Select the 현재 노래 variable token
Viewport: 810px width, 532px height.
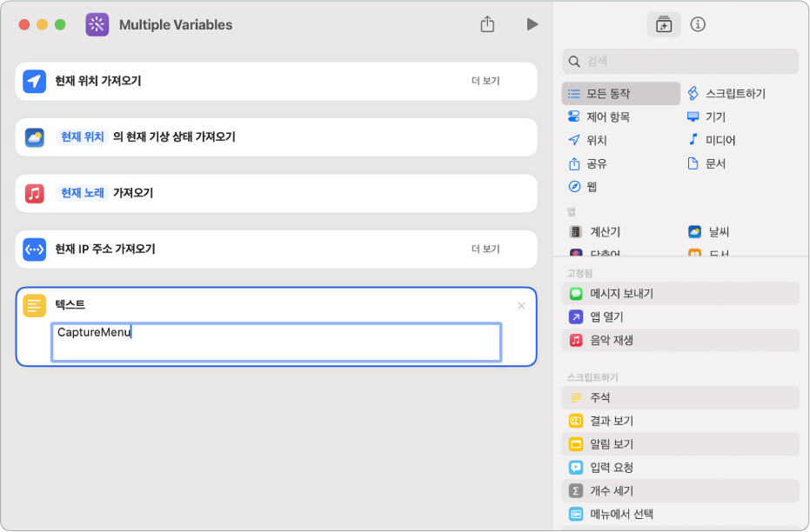coord(82,193)
